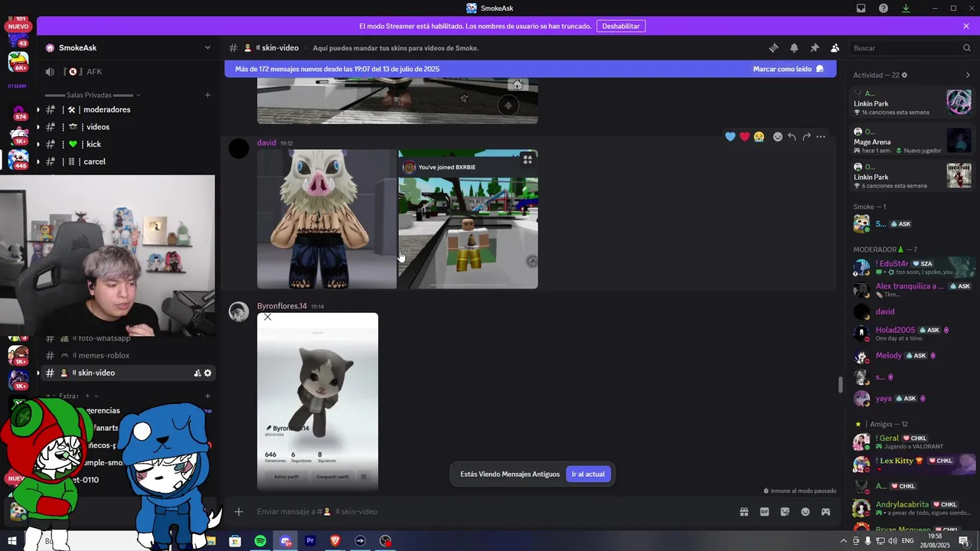
Task: View david's Iguro skin image
Action: pos(327,219)
